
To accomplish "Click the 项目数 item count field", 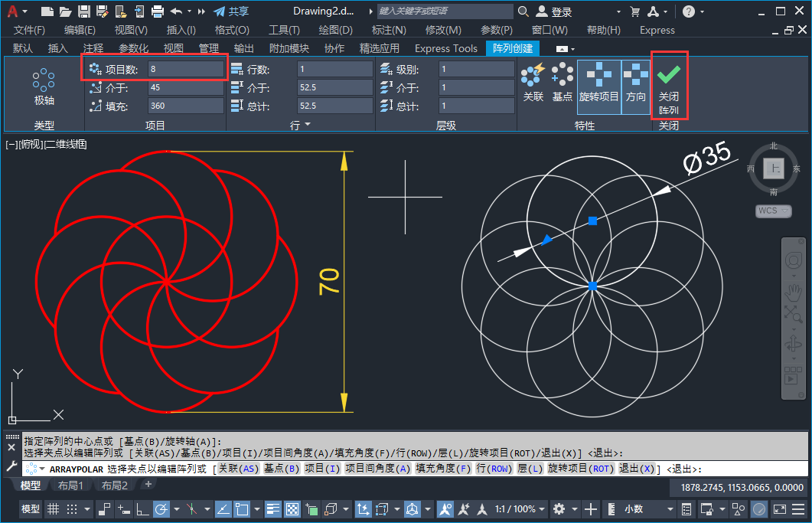I will [x=186, y=69].
